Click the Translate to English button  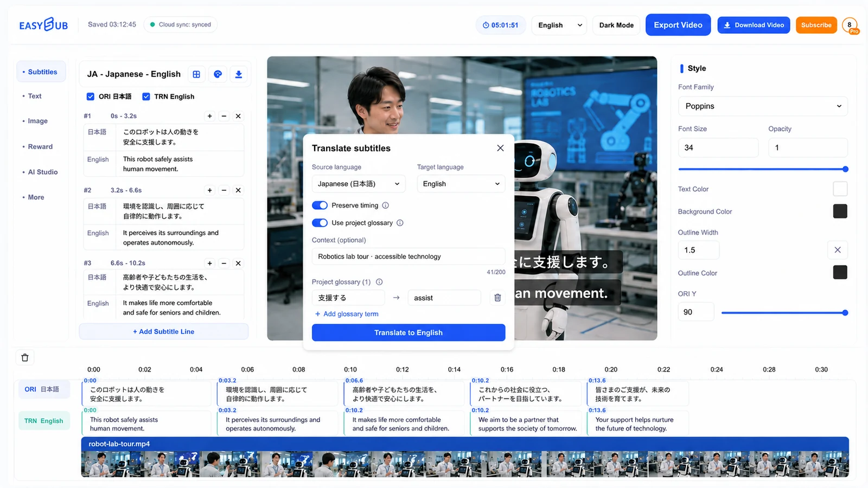(409, 332)
